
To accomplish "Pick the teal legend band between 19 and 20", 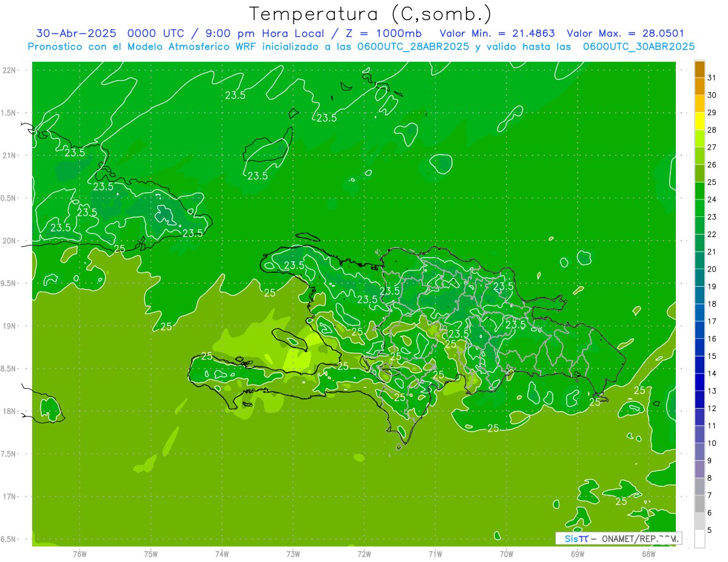I will coord(699,278).
